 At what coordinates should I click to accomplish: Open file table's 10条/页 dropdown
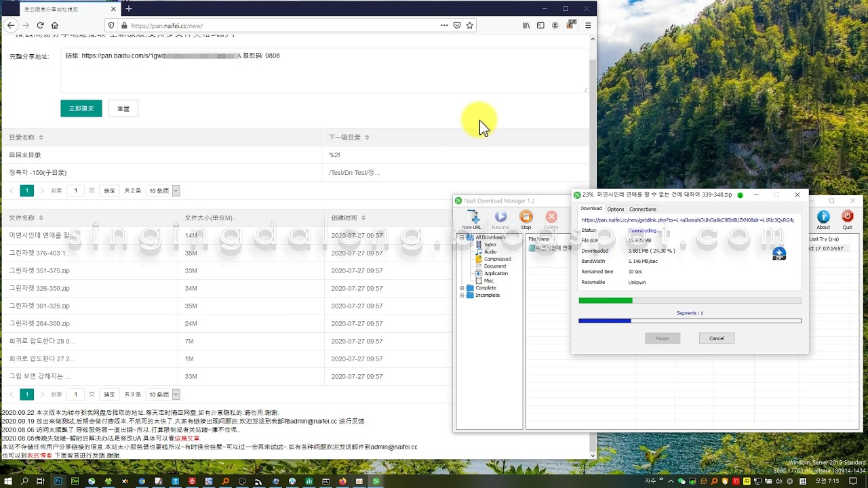tap(163, 394)
